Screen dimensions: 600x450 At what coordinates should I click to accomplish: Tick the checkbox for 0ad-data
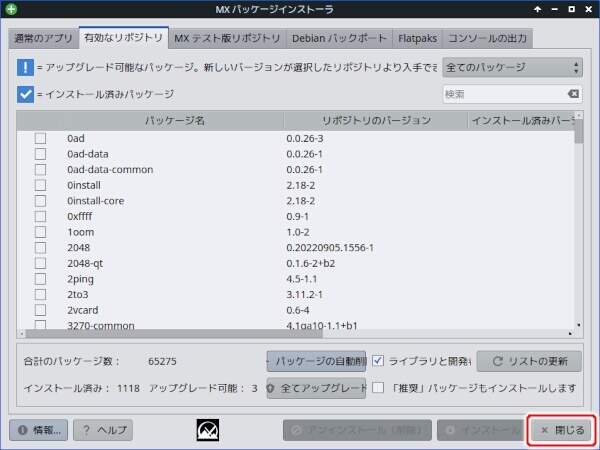tap(40, 154)
